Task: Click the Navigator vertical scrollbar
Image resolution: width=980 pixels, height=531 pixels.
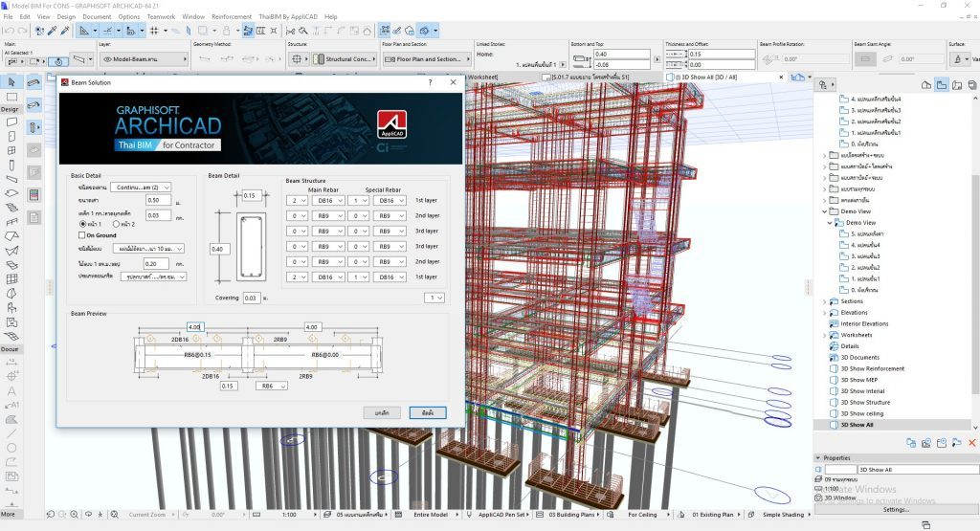Action: point(975,262)
